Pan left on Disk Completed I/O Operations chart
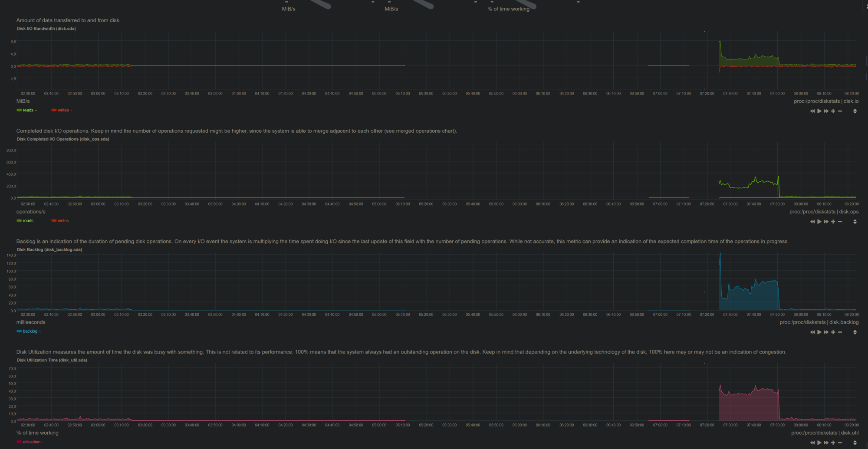 click(x=812, y=222)
